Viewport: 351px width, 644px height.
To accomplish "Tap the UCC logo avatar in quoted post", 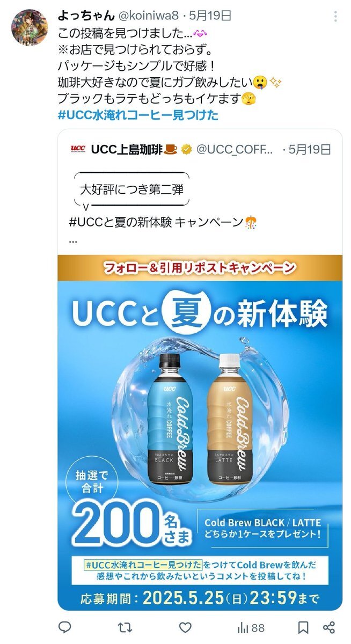I will click(78, 148).
